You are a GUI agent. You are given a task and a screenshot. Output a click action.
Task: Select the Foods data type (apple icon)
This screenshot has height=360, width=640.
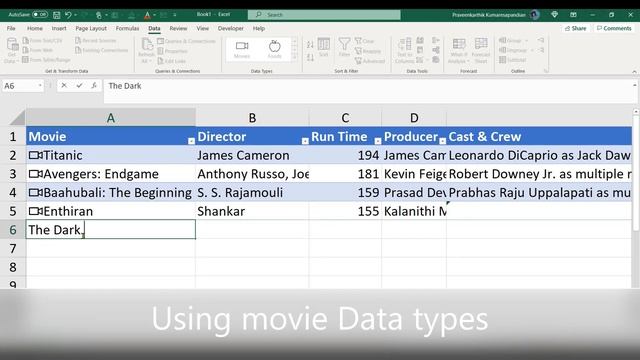[x=275, y=49]
